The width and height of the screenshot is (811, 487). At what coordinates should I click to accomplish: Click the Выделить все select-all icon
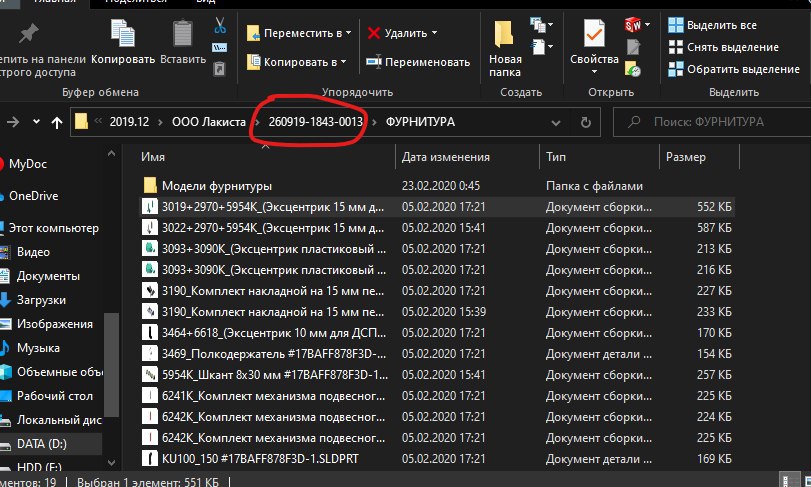tap(675, 25)
